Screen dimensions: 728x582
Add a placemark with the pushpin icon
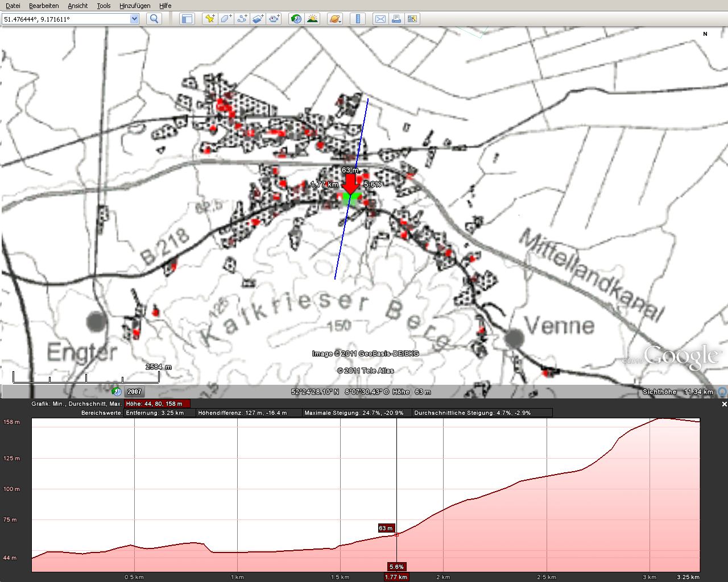tap(210, 19)
